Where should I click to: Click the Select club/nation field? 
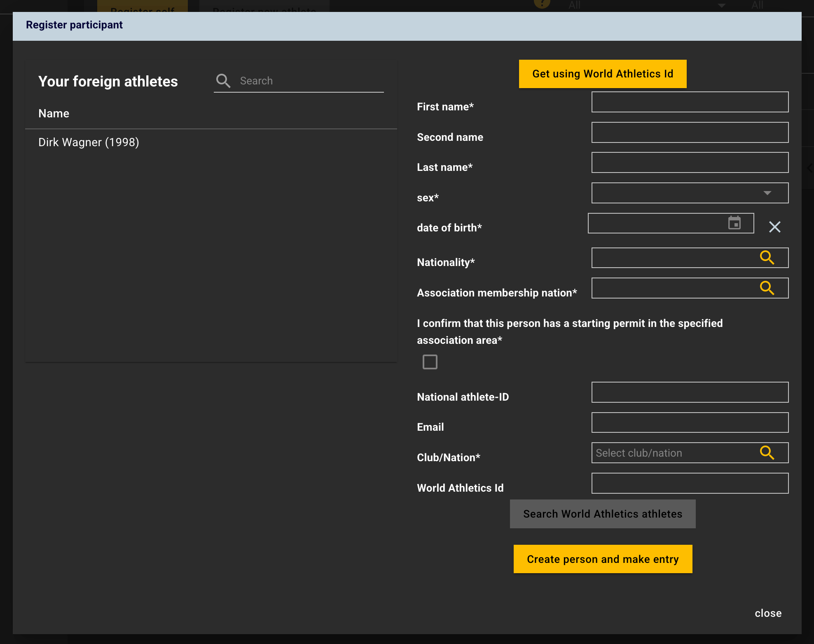pyautogui.click(x=671, y=453)
